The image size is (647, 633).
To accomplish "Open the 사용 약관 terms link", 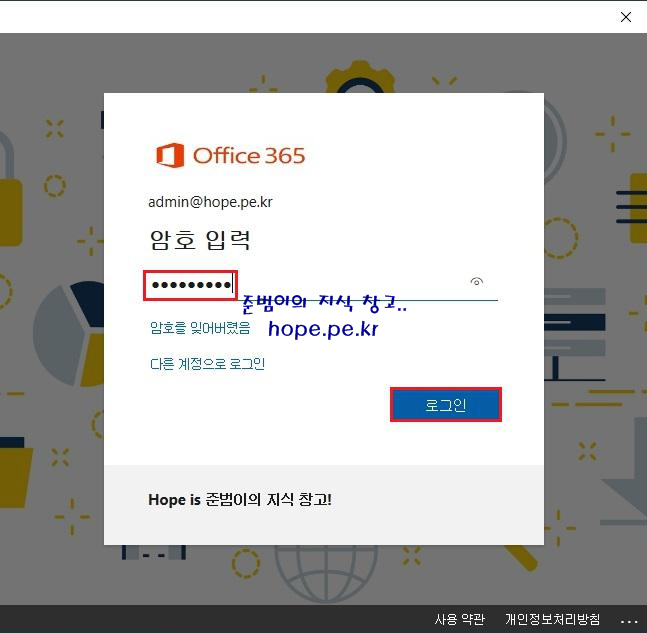I will coord(459,619).
